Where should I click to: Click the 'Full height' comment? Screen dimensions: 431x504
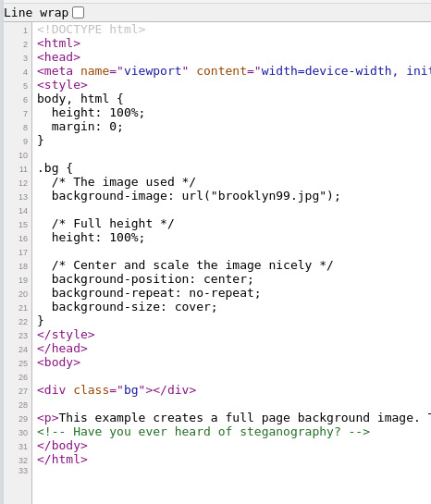[113, 224]
